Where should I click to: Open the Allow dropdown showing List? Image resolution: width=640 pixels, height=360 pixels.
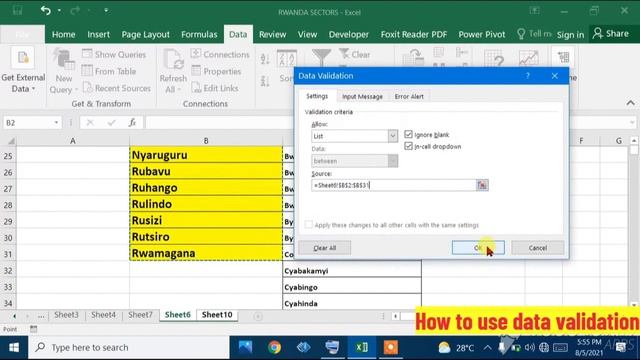(393, 136)
